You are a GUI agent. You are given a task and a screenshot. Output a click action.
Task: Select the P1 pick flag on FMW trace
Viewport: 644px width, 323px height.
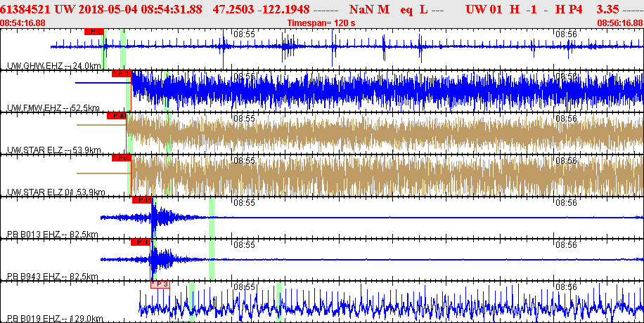coord(121,74)
